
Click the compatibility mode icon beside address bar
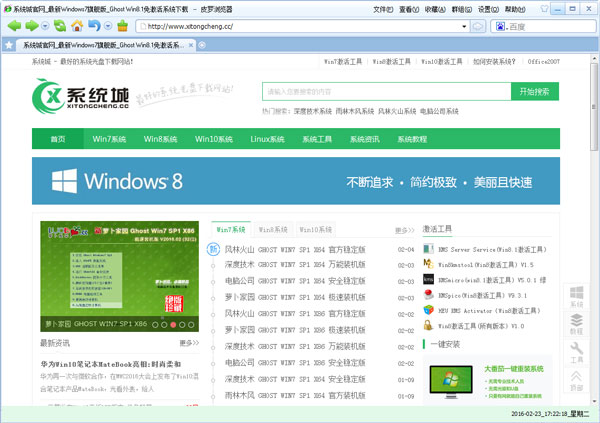[x=478, y=26]
